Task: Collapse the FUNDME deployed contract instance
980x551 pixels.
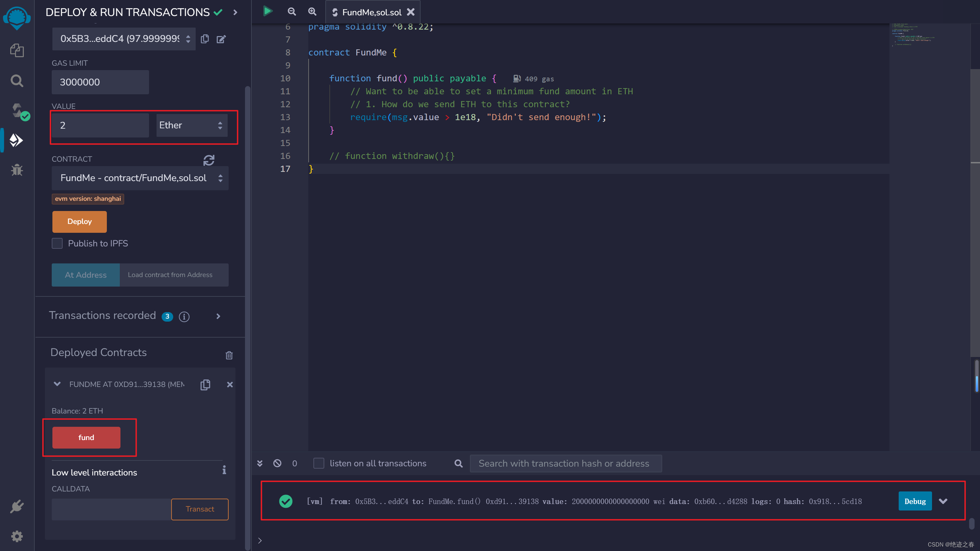Action: (x=57, y=384)
